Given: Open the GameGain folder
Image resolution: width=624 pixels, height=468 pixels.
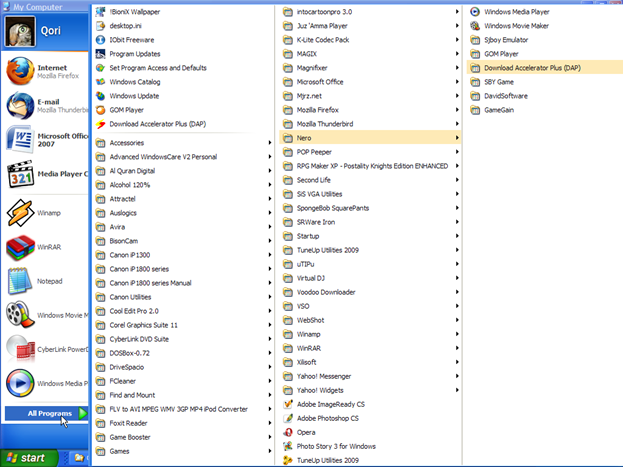Looking at the screenshot, I should point(544,110).
